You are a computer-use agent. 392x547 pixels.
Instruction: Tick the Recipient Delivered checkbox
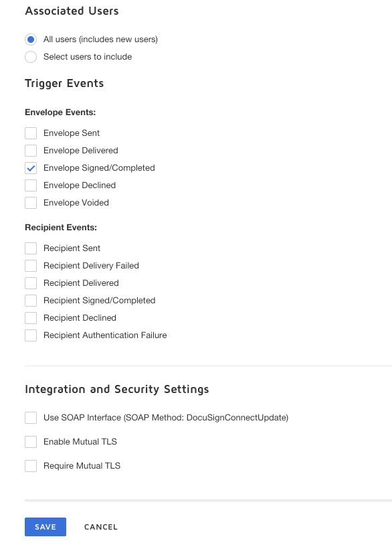point(31,283)
